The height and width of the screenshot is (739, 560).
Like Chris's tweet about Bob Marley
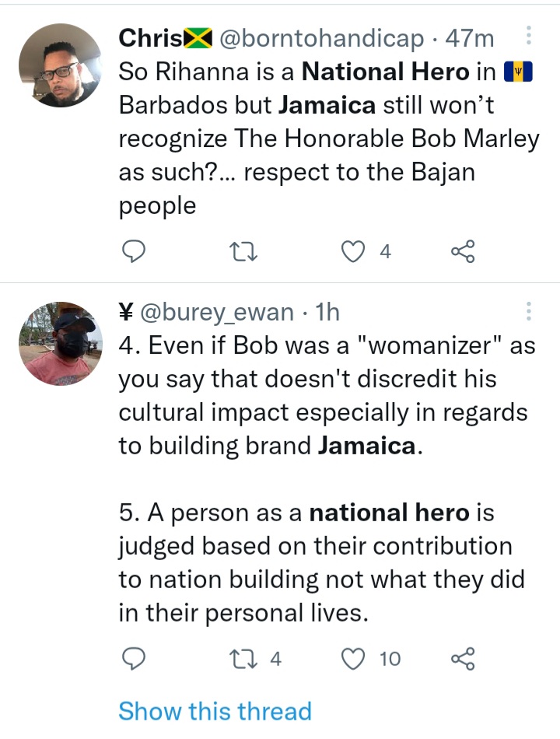(x=353, y=251)
